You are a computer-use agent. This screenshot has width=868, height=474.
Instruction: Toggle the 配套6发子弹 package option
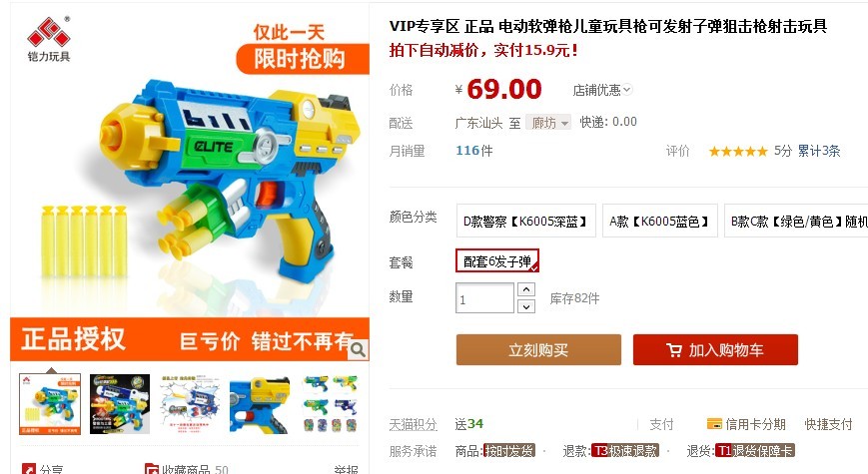coord(497,260)
